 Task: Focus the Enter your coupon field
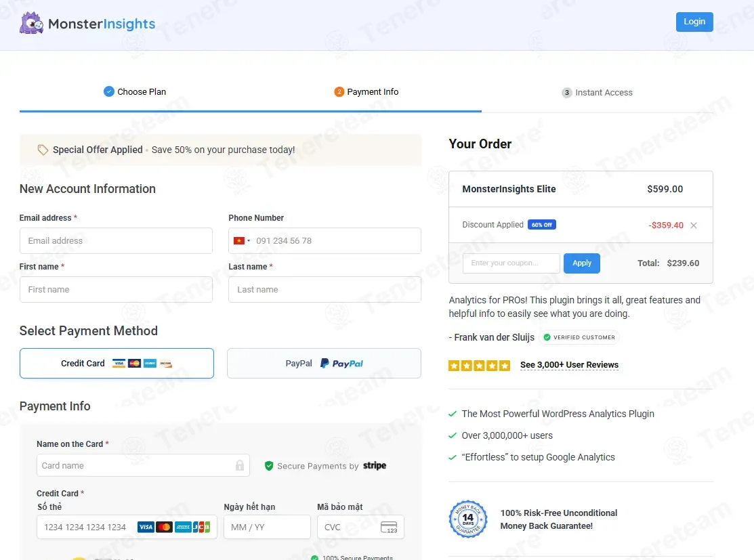click(511, 263)
